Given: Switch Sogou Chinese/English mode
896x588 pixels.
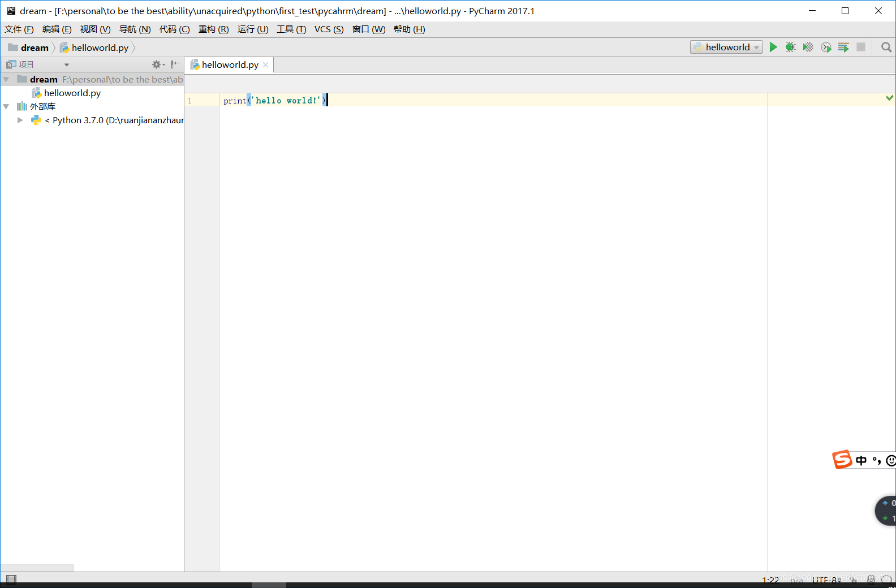Looking at the screenshot, I should pos(861,461).
